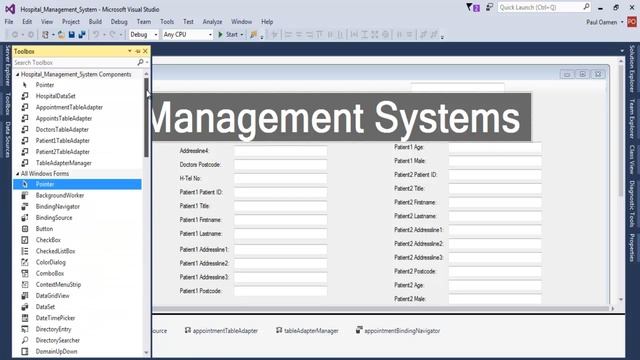
Task: Select TableAdapterManager in Toolbox
Action: click(63, 163)
